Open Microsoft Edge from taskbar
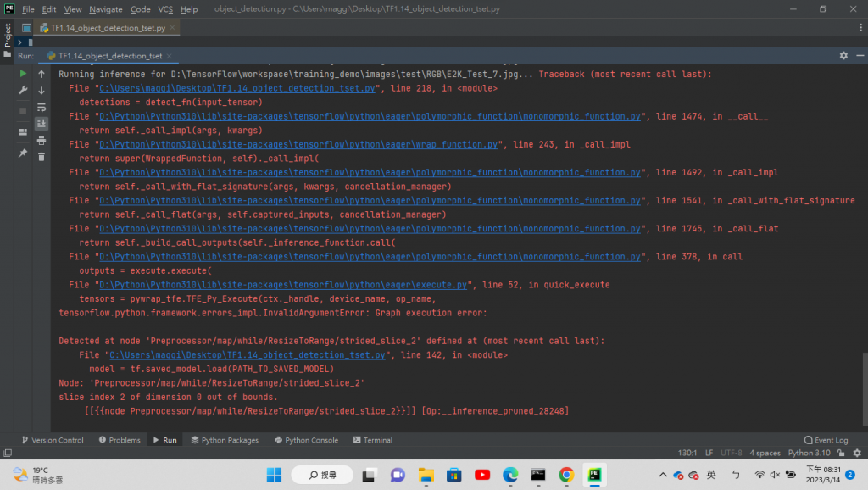The width and height of the screenshot is (868, 490). pyautogui.click(x=509, y=475)
